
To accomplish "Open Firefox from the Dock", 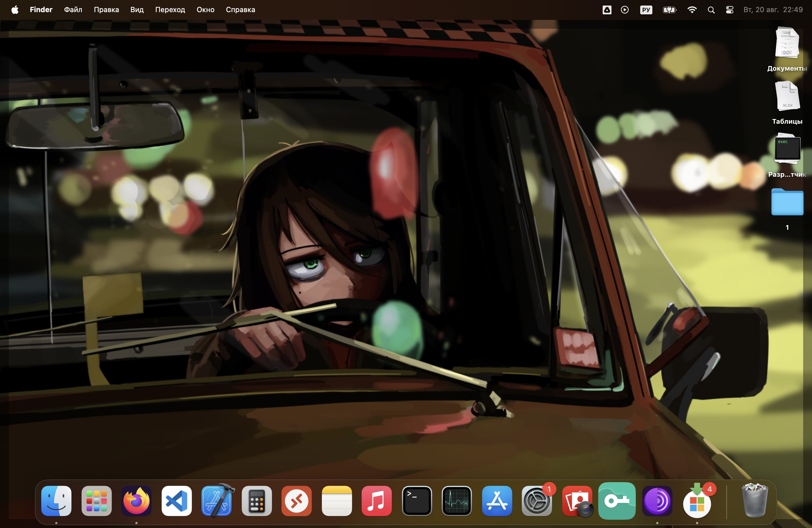I will 136,500.
